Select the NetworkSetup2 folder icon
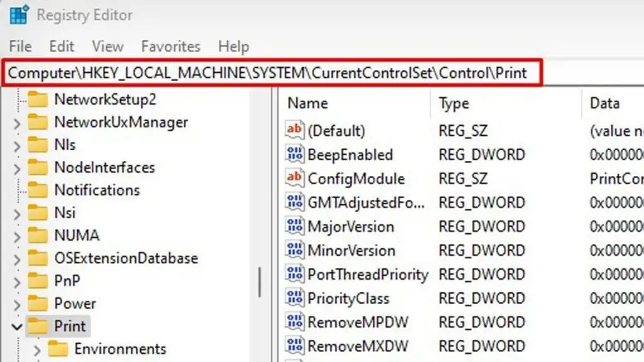644x362 pixels. [38, 99]
